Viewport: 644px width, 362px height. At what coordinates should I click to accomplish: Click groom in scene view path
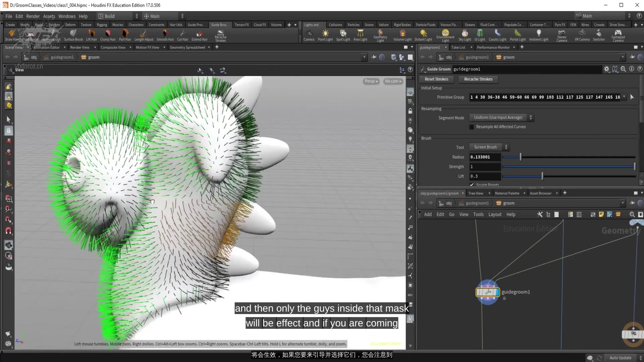pyautogui.click(x=94, y=57)
